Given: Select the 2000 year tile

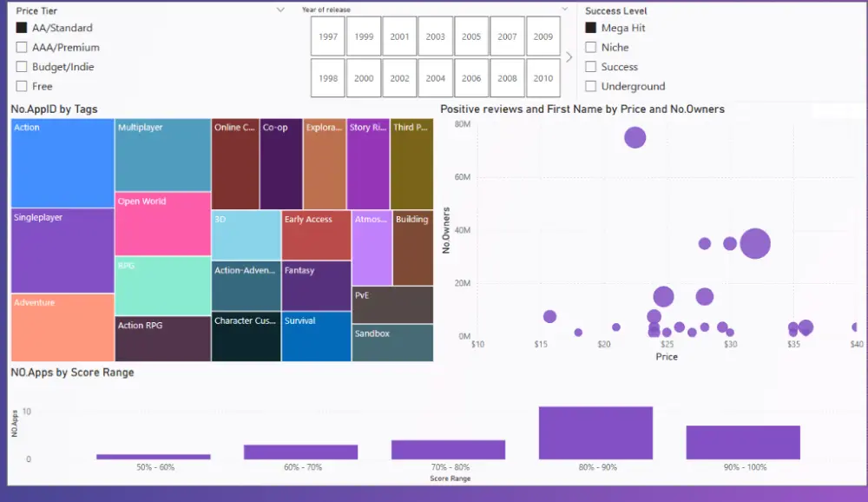Looking at the screenshot, I should point(364,78).
